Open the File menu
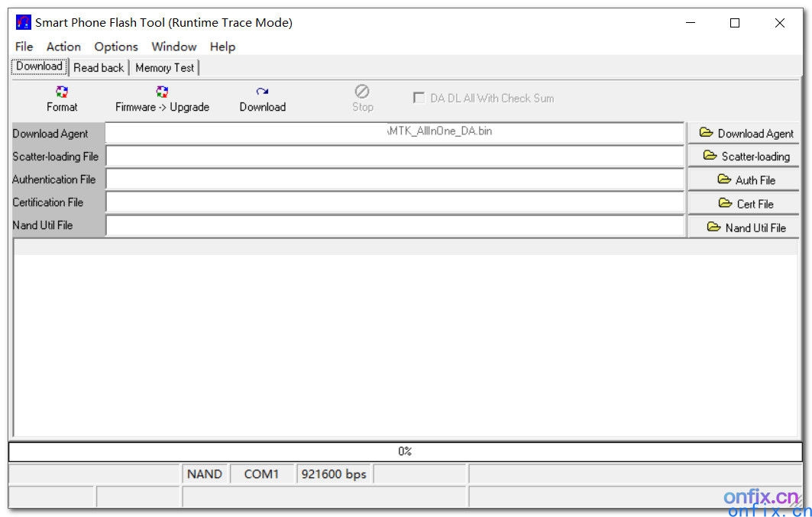 tap(23, 47)
